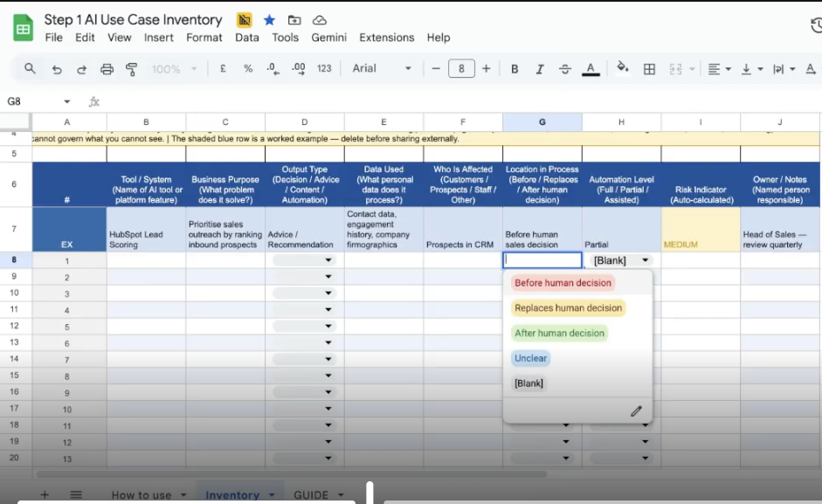Screen dimensions: 822x504
Task: Click the formula bar input
Action: click(461, 101)
